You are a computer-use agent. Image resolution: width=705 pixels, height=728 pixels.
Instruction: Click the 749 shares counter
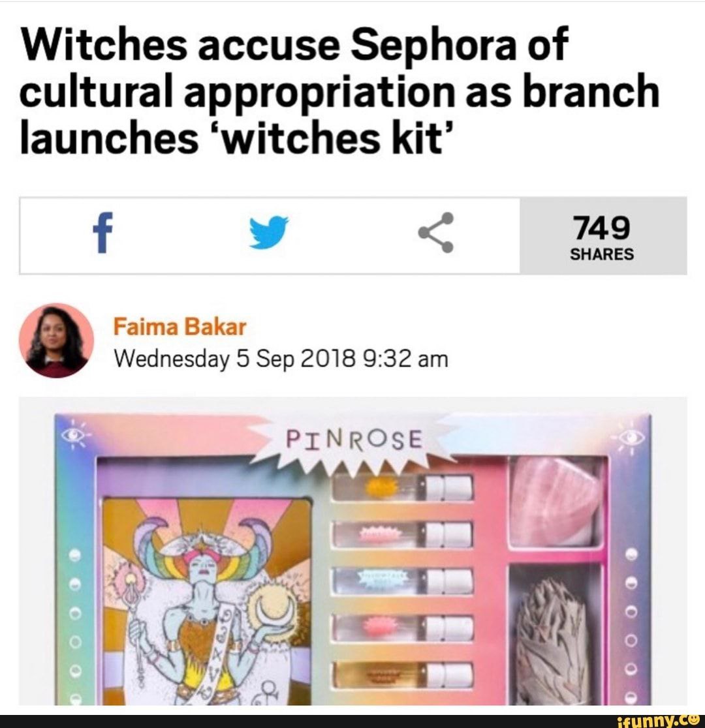pos(603,236)
